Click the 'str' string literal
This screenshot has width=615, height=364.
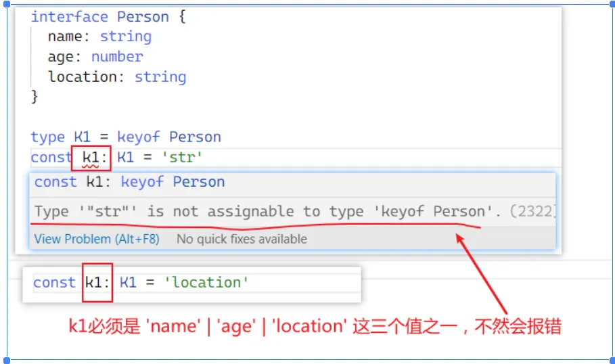pyautogui.click(x=182, y=158)
